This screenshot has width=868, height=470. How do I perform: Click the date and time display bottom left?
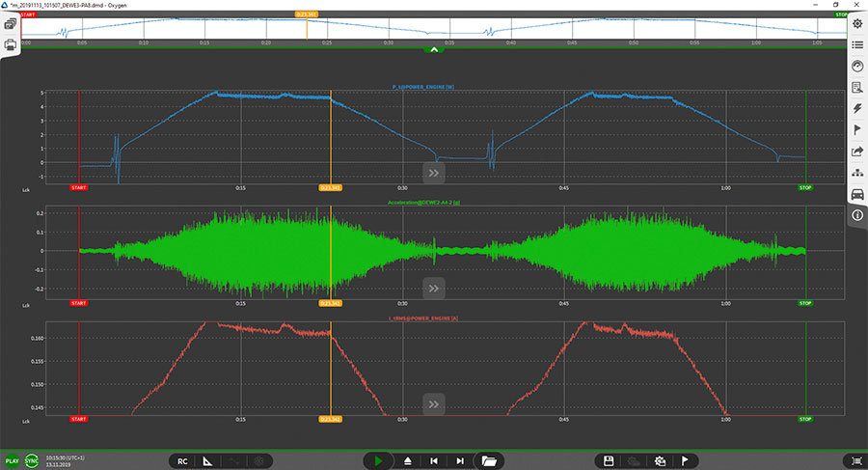(x=66, y=461)
